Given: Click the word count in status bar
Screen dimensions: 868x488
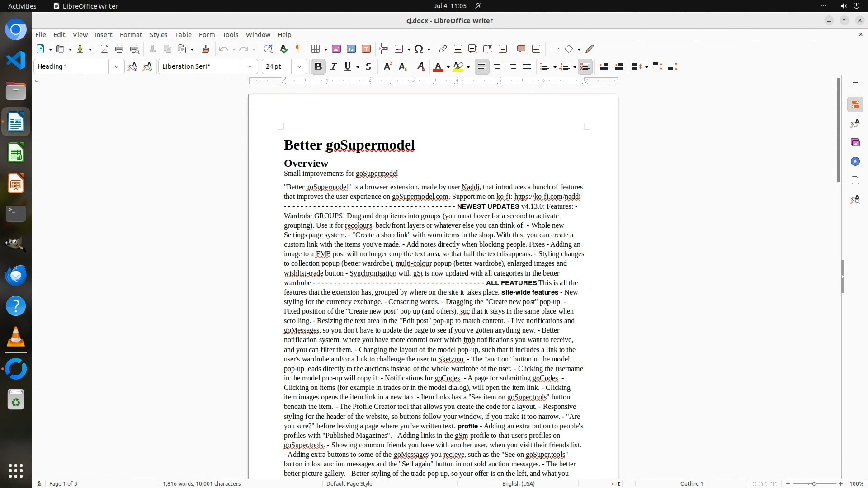Looking at the screenshot, I should (202, 483).
